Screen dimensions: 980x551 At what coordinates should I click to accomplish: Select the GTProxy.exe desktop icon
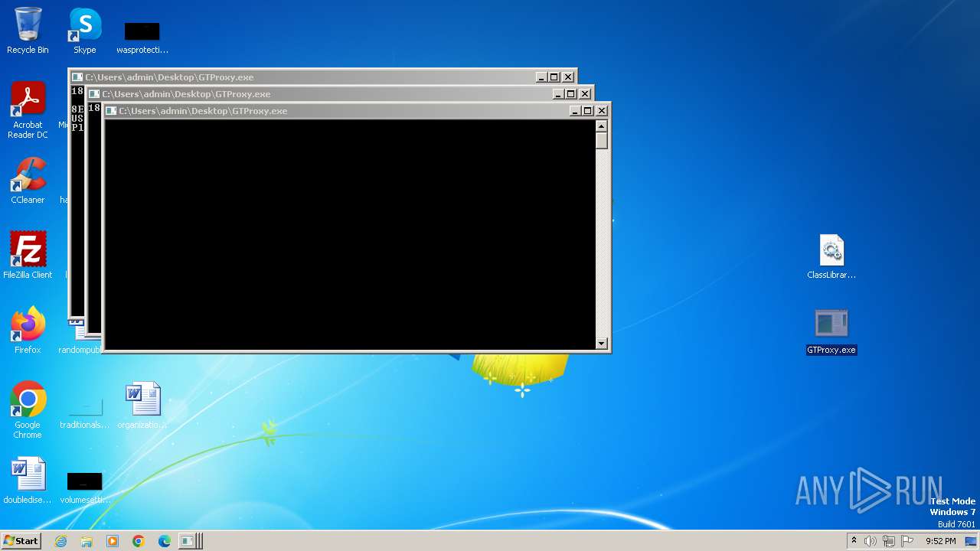point(831,331)
